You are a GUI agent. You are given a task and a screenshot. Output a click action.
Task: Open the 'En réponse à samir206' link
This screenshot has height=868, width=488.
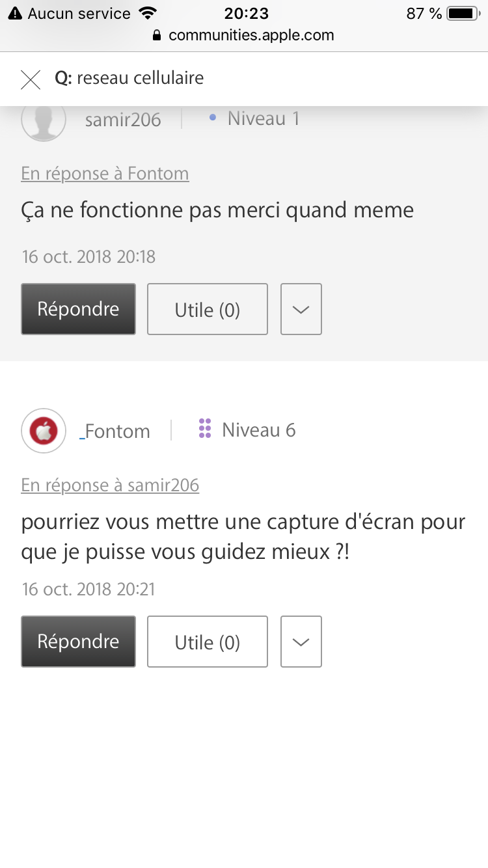point(110,485)
